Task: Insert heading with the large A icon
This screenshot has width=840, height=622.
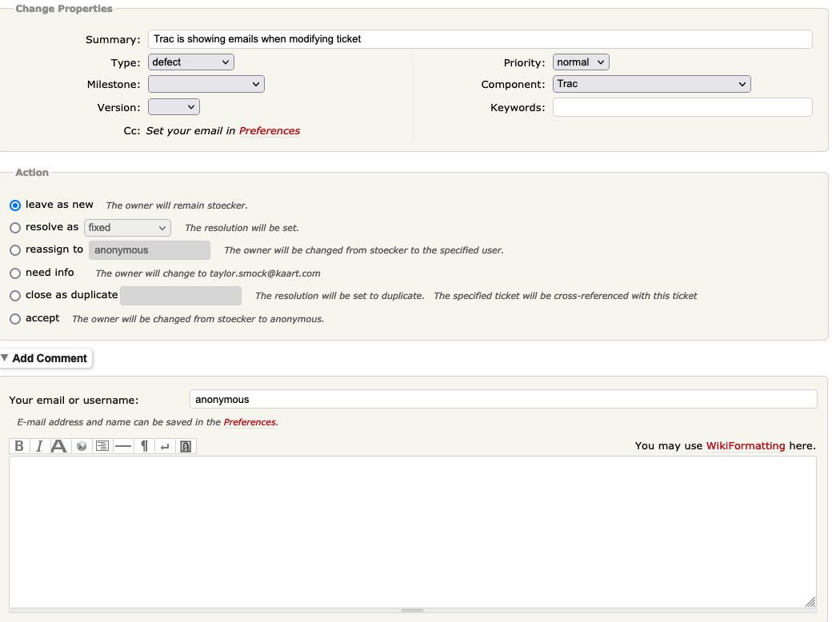Action: pos(59,446)
